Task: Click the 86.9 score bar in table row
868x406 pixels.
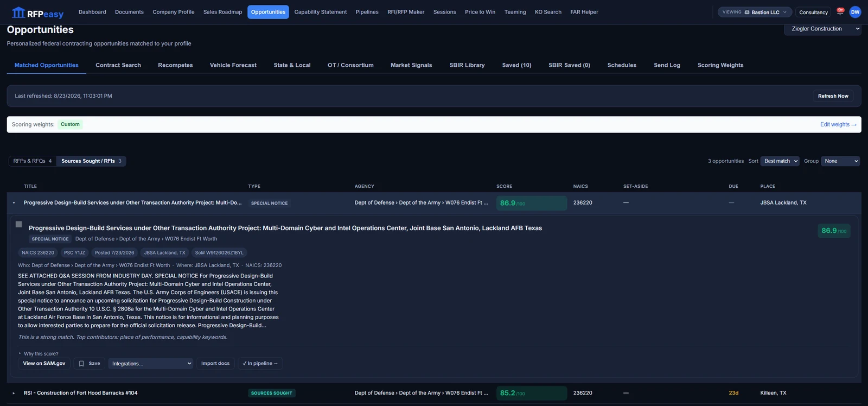Action: (x=532, y=203)
